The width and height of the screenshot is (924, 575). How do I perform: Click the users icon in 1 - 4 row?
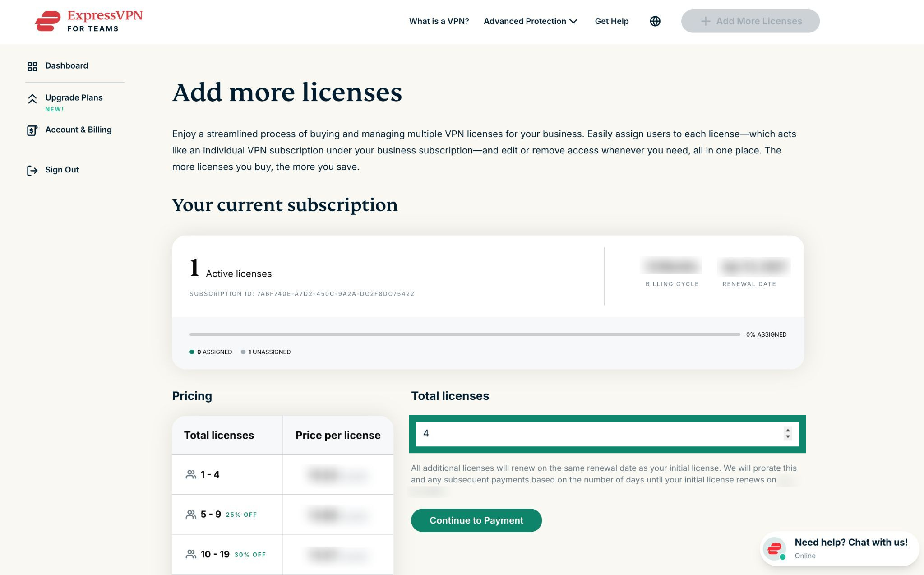click(x=191, y=474)
